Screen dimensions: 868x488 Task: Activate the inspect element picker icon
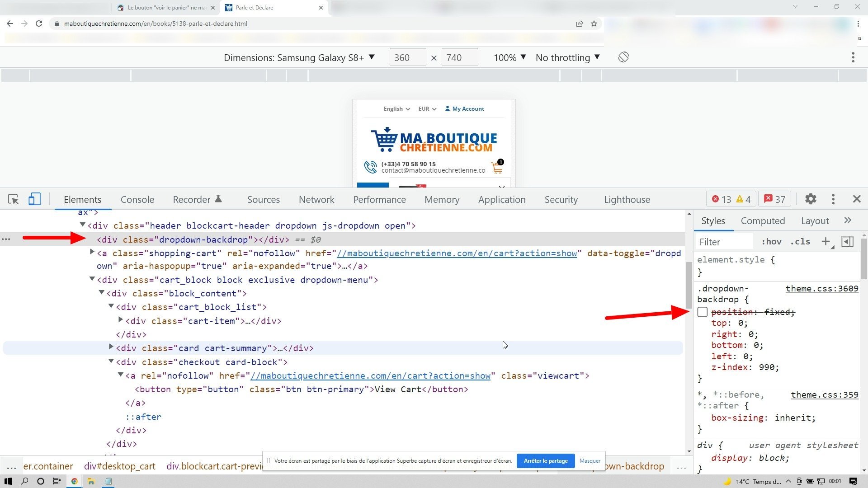pyautogui.click(x=13, y=199)
